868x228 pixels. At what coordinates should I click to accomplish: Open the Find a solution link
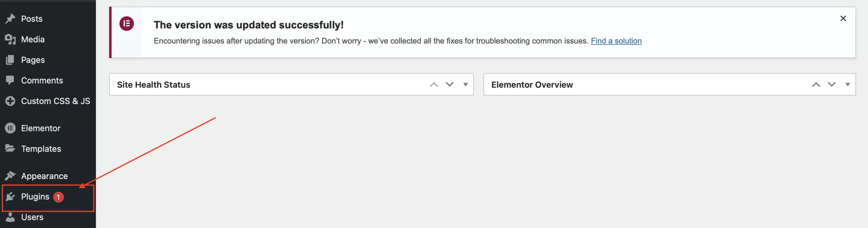click(x=616, y=41)
